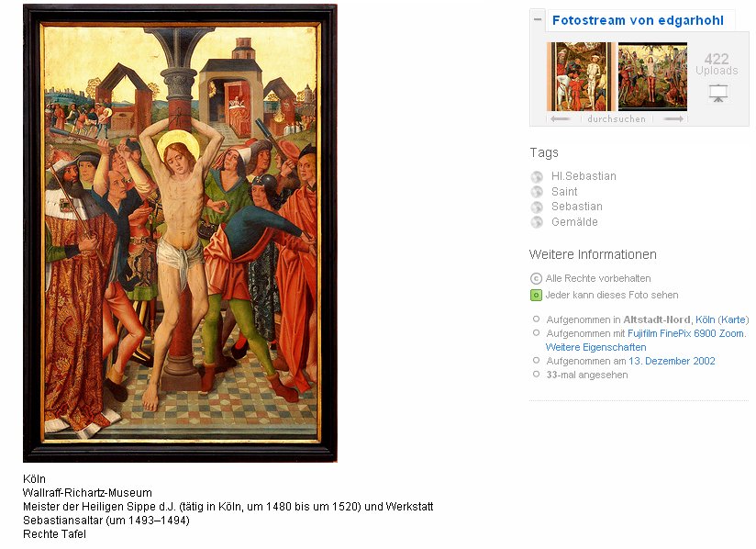This screenshot has height=549, width=756.
Task: Click the durchsuchen browse link
Action: click(x=617, y=118)
